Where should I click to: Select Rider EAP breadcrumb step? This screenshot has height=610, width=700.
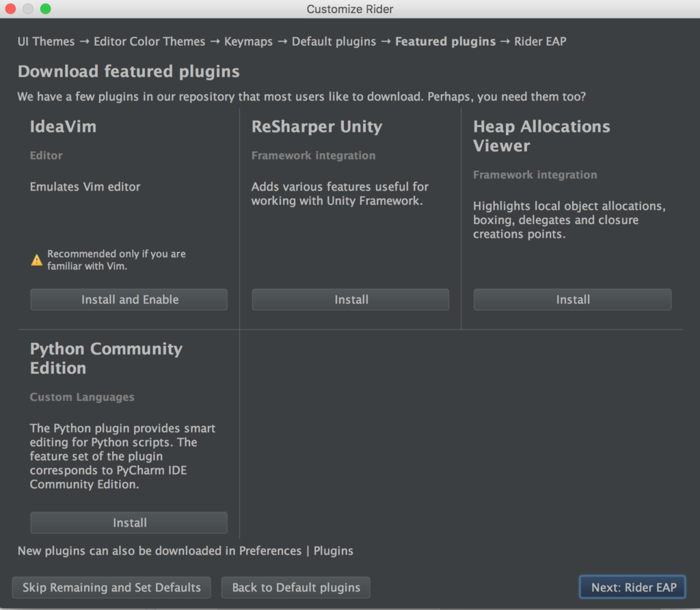(540, 42)
